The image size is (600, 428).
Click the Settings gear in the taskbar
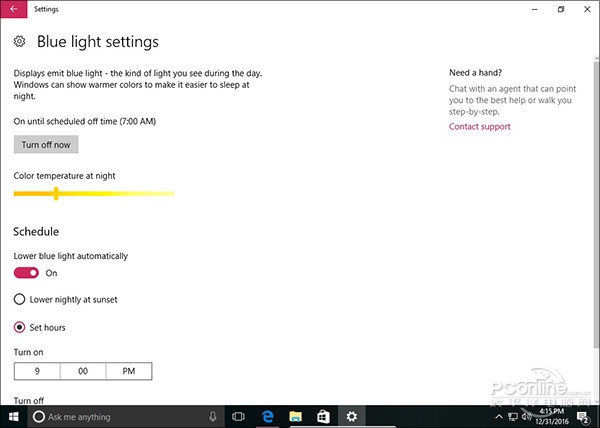351,416
